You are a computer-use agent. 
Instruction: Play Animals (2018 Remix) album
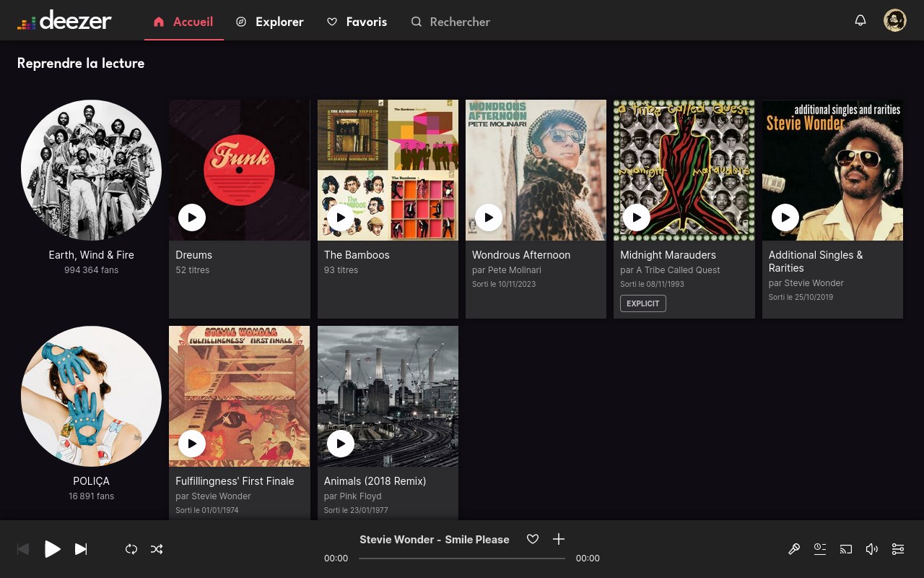pyautogui.click(x=341, y=443)
